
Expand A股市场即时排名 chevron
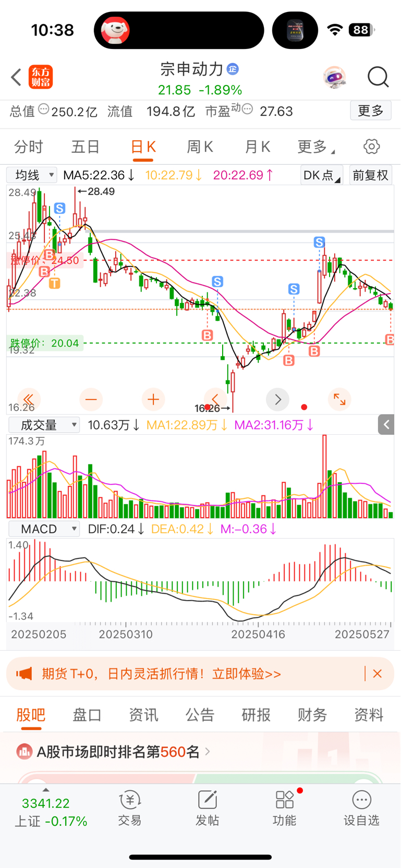(x=208, y=752)
